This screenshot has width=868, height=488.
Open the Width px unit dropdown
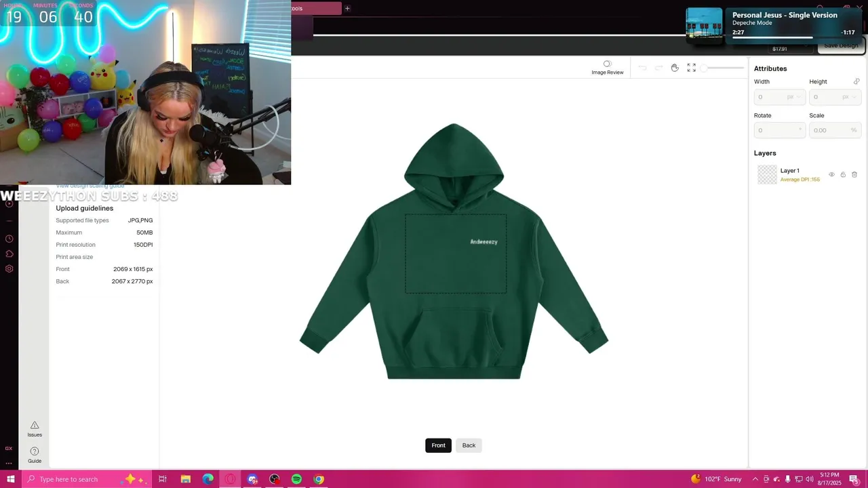(x=793, y=97)
